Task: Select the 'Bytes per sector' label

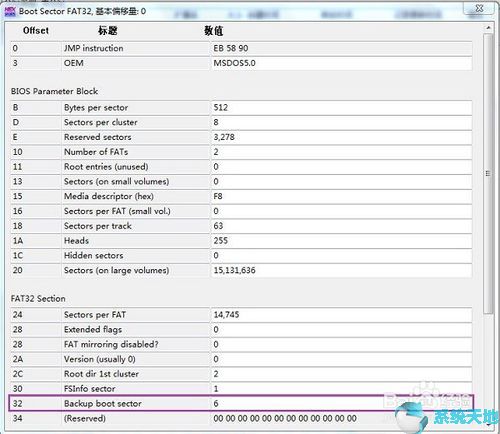Action: (96, 108)
